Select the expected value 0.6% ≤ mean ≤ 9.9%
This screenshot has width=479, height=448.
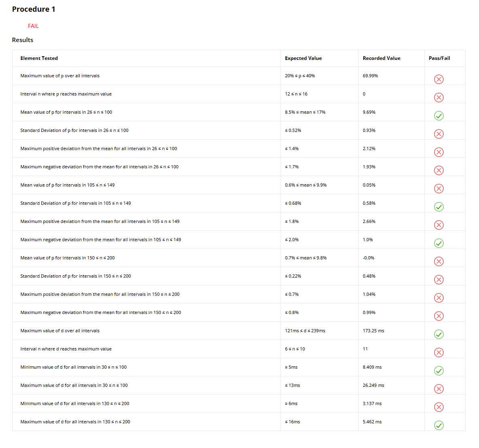point(306,185)
